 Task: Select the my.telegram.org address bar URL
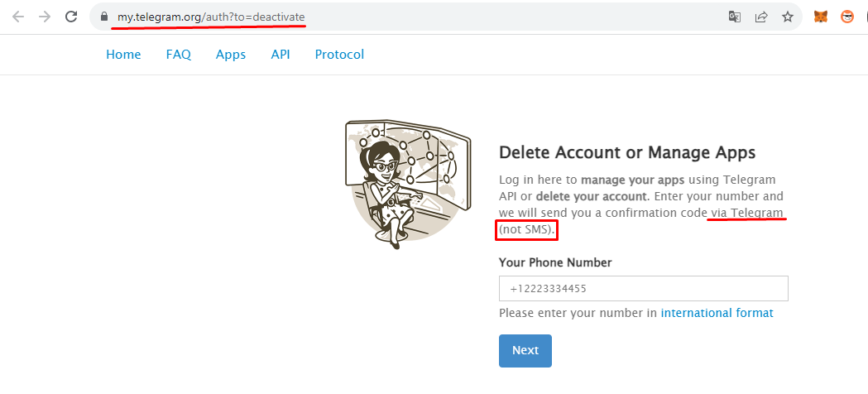pyautogui.click(x=210, y=17)
